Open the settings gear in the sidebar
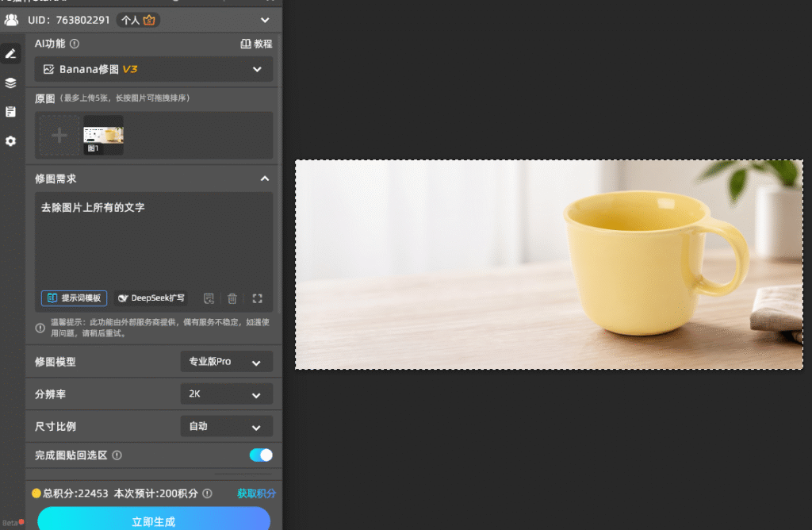The image size is (812, 530). (10, 141)
